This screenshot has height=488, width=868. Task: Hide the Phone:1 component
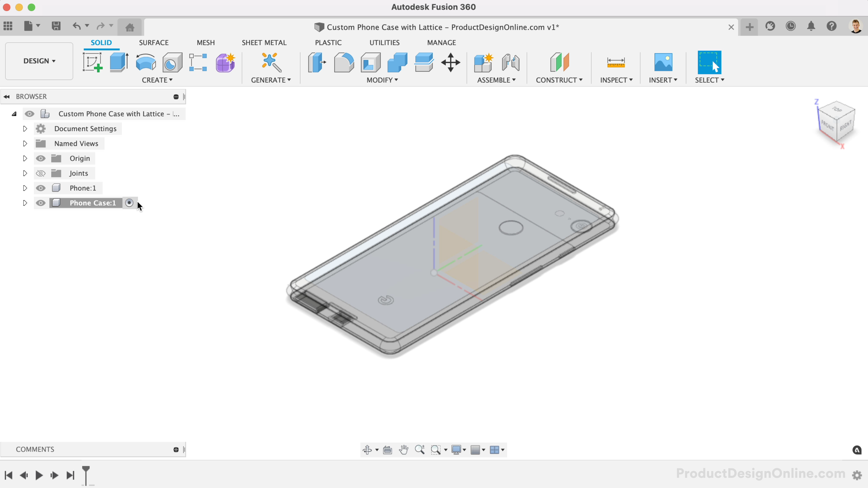tap(40, 188)
